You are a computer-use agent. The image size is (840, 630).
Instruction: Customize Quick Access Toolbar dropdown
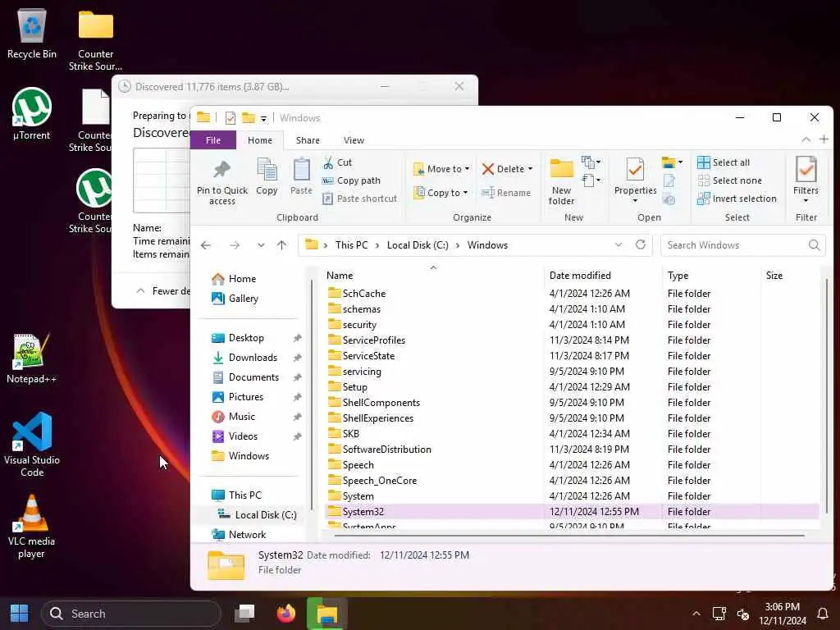[x=263, y=118]
